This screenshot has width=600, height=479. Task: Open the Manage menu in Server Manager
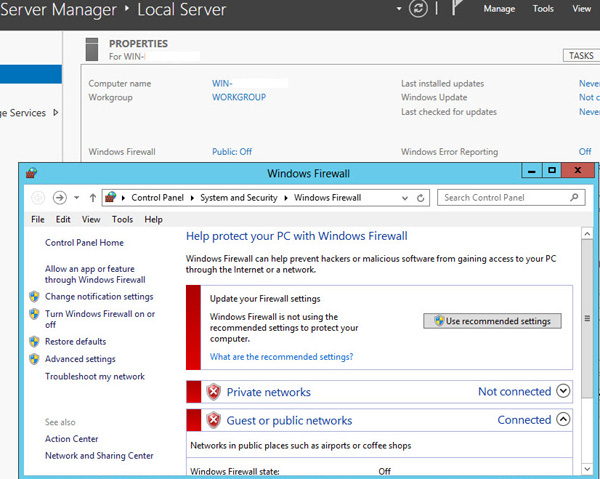tap(499, 9)
